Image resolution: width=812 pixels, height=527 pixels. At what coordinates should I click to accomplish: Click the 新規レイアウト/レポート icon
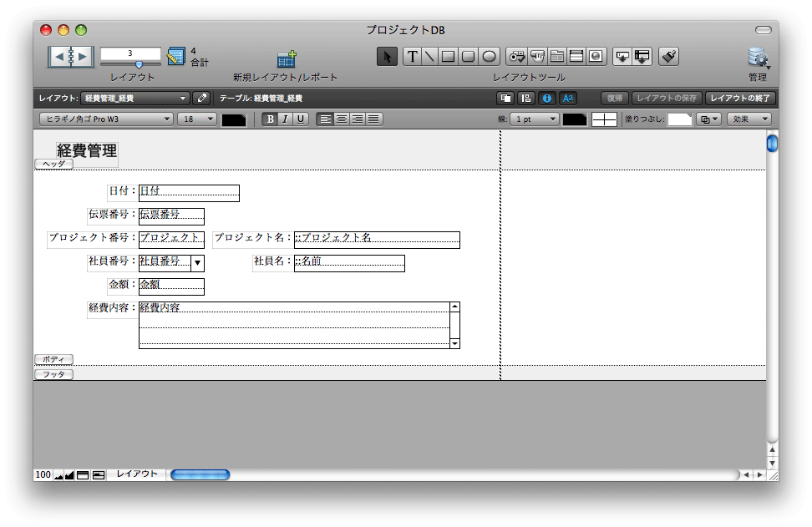click(x=286, y=59)
